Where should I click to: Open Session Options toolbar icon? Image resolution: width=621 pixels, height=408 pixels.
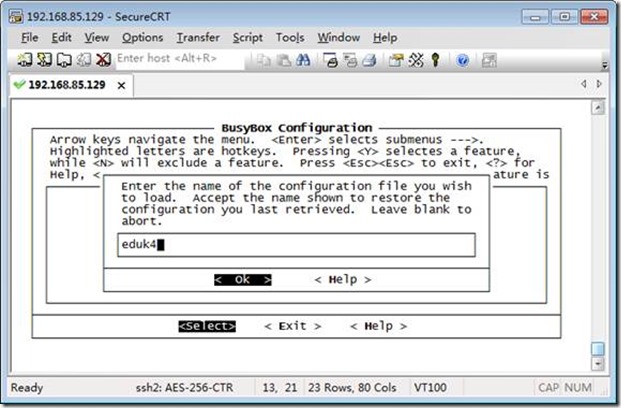pyautogui.click(x=396, y=60)
